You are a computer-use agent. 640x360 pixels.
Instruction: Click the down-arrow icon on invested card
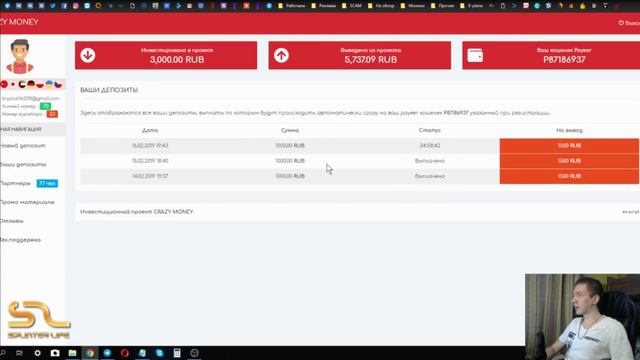point(88,55)
